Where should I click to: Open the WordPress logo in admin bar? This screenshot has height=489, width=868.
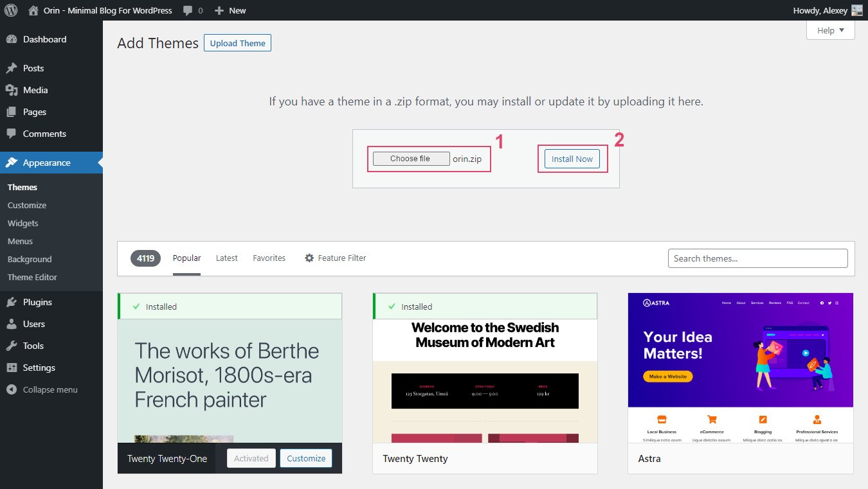pyautogui.click(x=10, y=10)
